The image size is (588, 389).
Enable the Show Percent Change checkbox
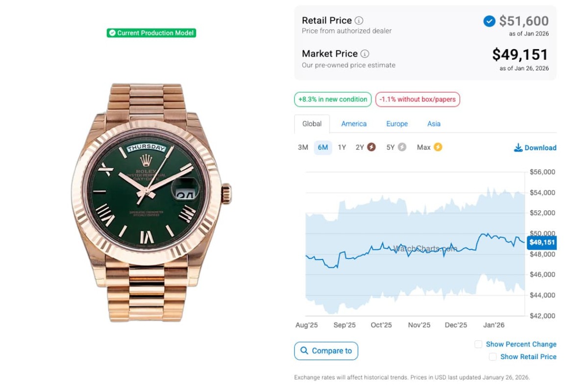coord(478,344)
